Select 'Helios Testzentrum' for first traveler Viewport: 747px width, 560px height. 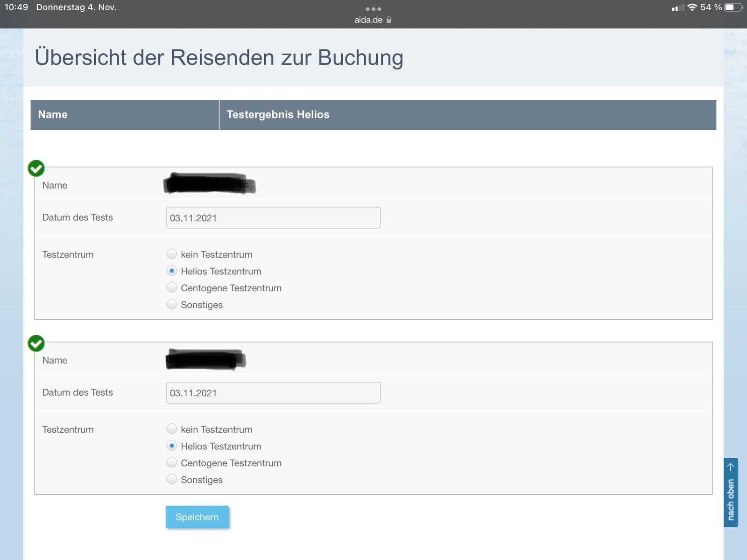point(172,271)
